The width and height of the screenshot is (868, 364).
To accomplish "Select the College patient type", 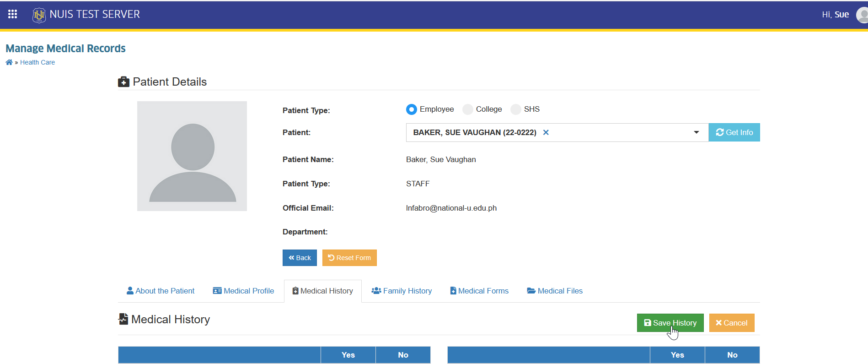I will click(x=468, y=109).
